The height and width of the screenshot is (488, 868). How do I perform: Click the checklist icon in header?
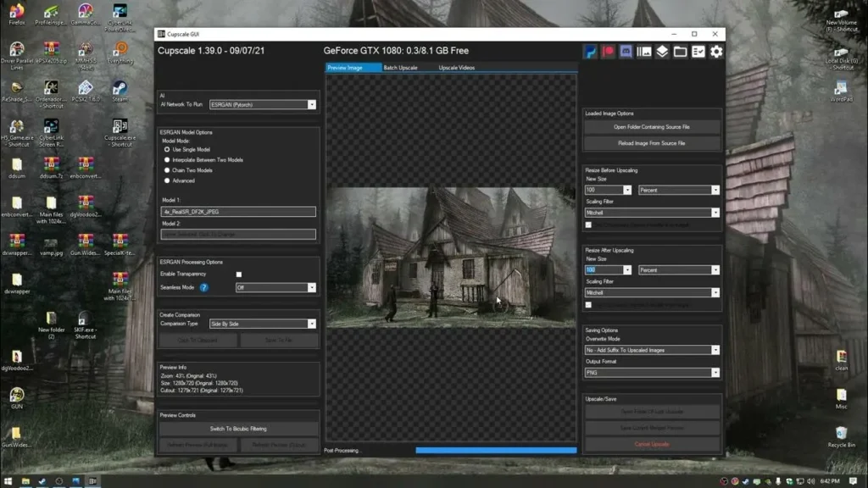[698, 52]
